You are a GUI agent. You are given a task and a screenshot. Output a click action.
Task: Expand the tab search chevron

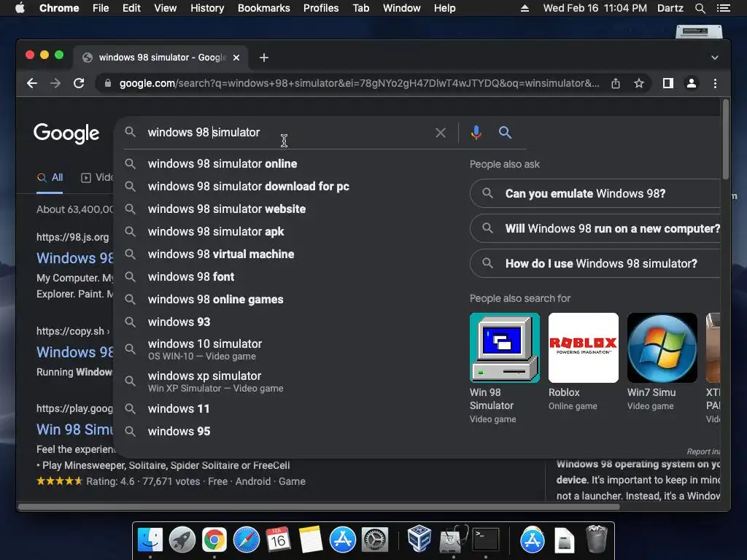(x=715, y=58)
